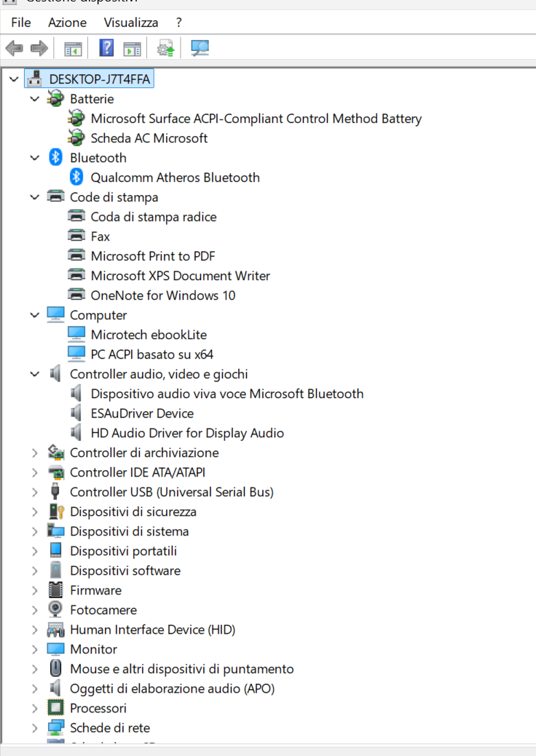Select HD Audio Driver for Display Audio
Viewport: 536px width, 756px height.
click(187, 432)
